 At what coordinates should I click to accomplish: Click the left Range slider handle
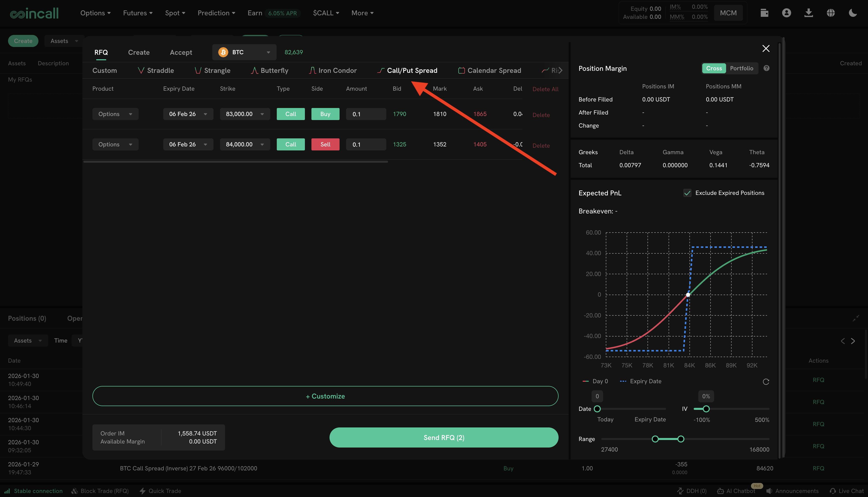655,439
